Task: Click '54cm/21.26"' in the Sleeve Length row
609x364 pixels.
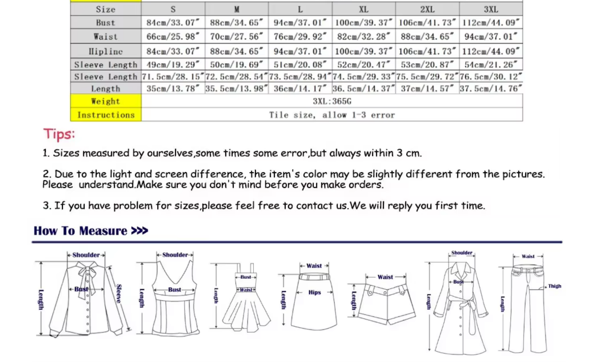Action: coord(491,65)
